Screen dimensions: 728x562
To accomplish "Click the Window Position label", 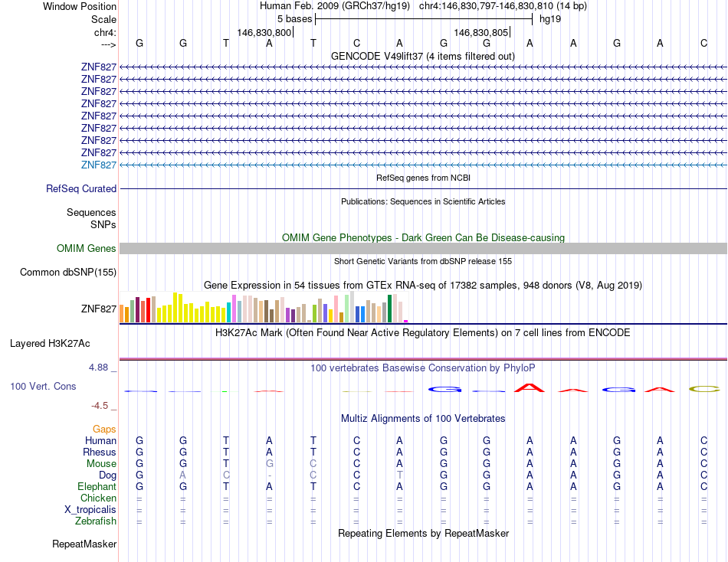I will click(80, 6).
